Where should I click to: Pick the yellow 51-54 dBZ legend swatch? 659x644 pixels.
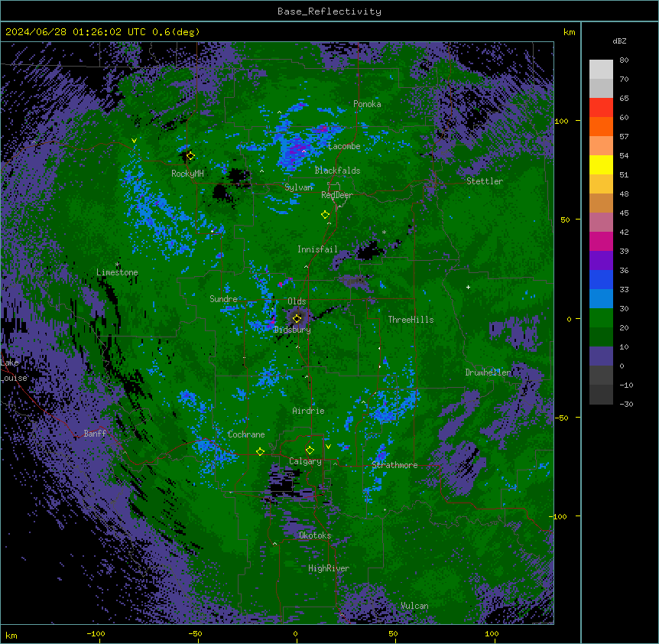tap(601, 164)
